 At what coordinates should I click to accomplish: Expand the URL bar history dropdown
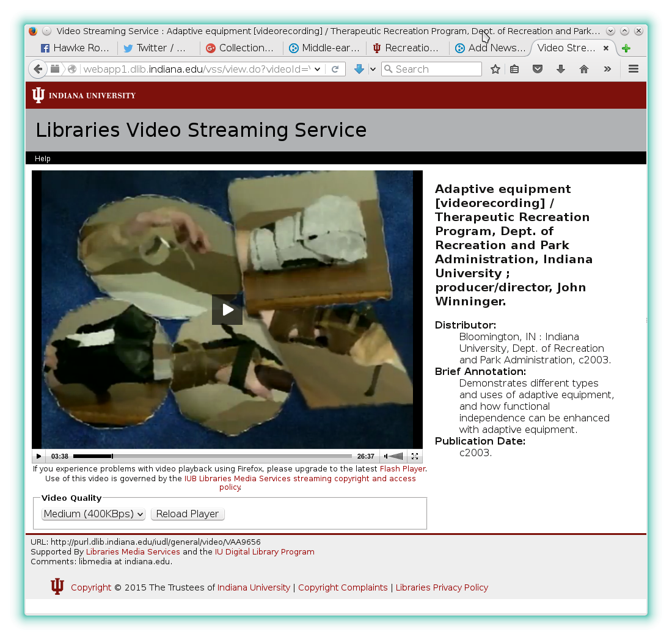(x=318, y=69)
